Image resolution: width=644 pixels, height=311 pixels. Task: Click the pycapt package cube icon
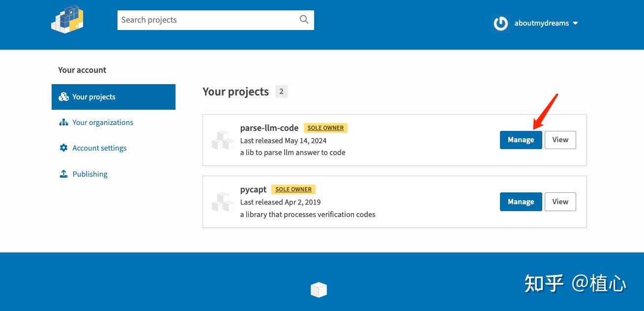223,202
